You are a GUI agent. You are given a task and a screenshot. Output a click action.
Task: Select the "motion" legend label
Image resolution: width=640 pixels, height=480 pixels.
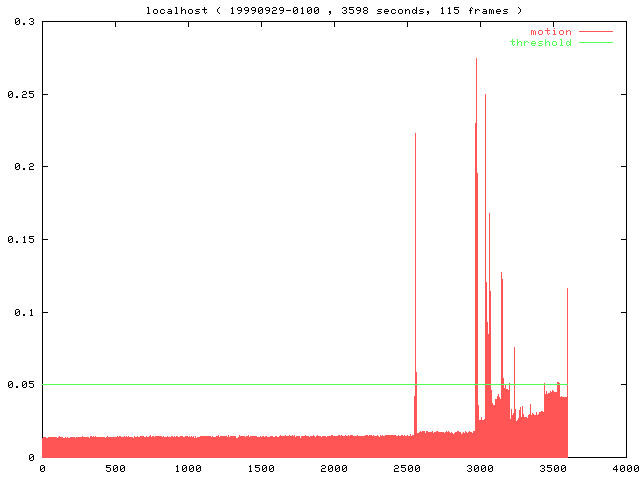click(x=551, y=32)
